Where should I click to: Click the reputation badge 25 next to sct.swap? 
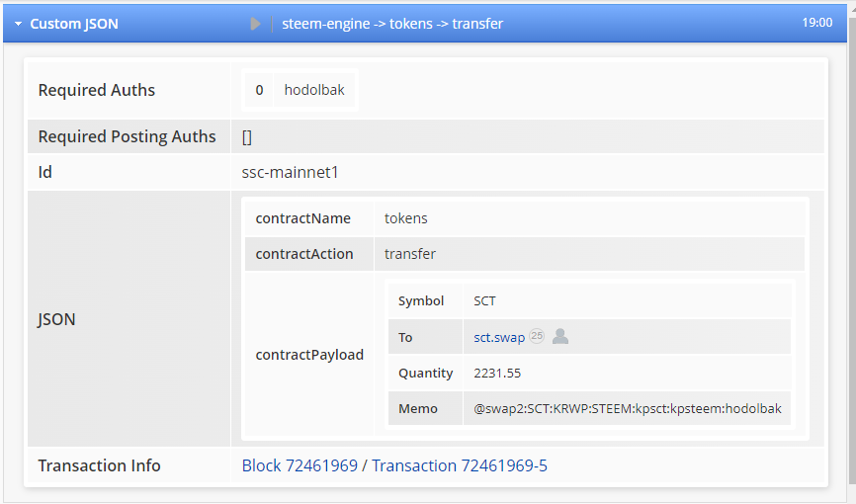click(x=537, y=336)
